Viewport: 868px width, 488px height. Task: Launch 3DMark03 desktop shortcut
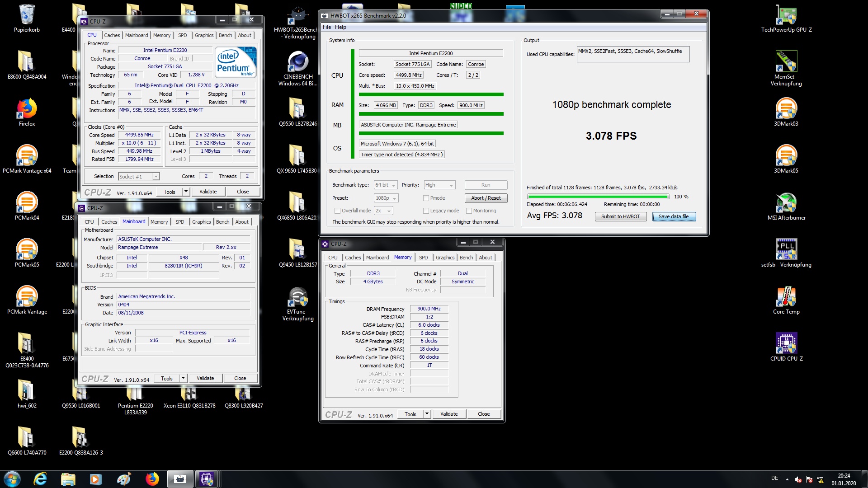(x=786, y=112)
